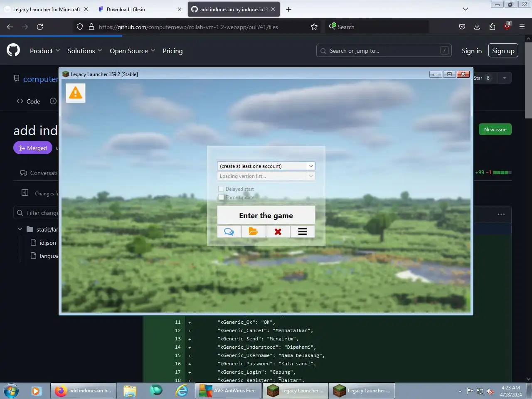Click the site shield tracking protection icon
Image resolution: width=532 pixels, height=399 pixels.
click(80, 27)
